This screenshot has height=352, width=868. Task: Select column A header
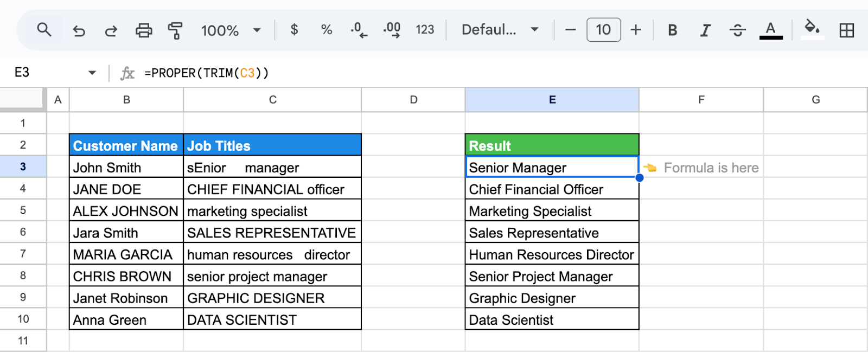pos(58,100)
